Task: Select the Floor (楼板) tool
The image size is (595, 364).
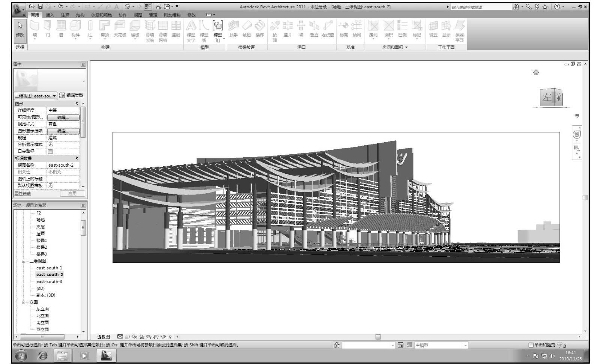Action: coord(135,29)
